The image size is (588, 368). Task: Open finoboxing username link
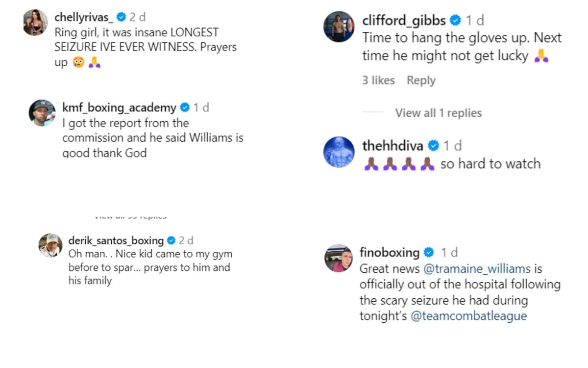pyautogui.click(x=390, y=253)
